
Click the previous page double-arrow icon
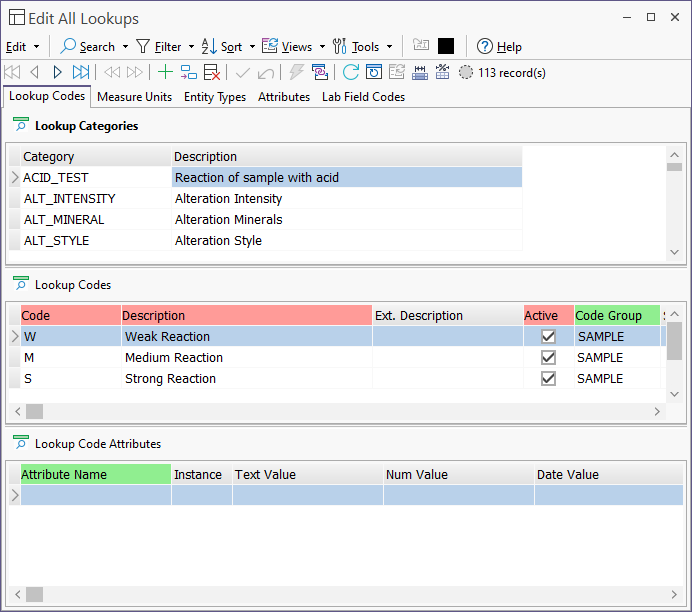(112, 72)
